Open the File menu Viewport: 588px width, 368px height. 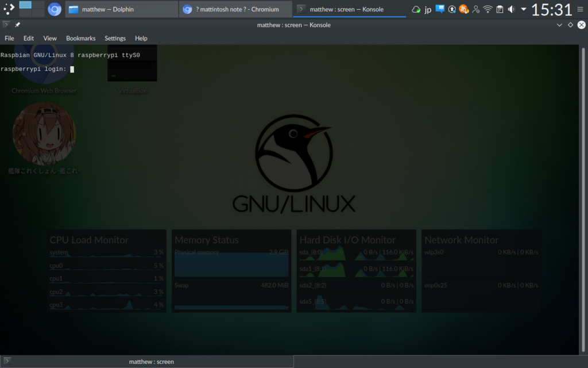(9, 39)
